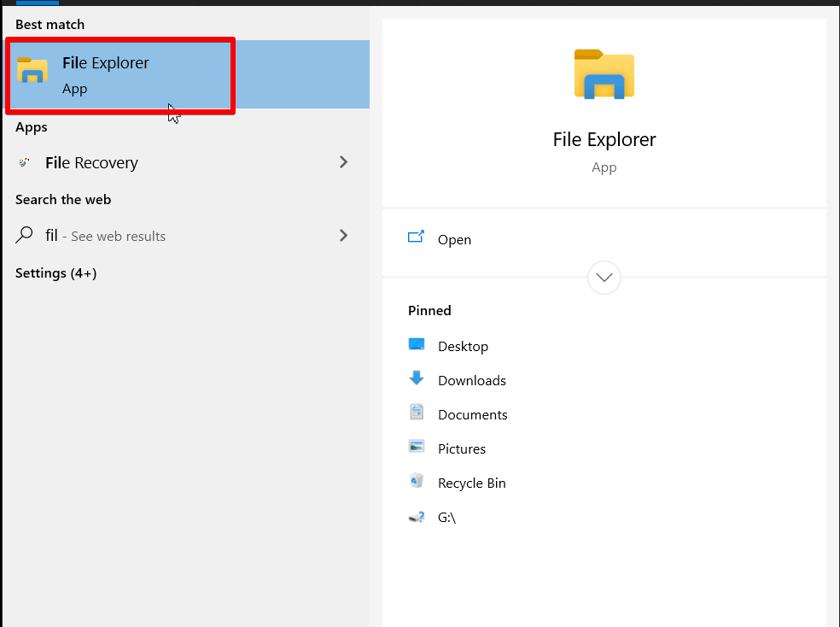Click File Explorer title in preview pane
The image size is (840, 627).
click(x=604, y=140)
